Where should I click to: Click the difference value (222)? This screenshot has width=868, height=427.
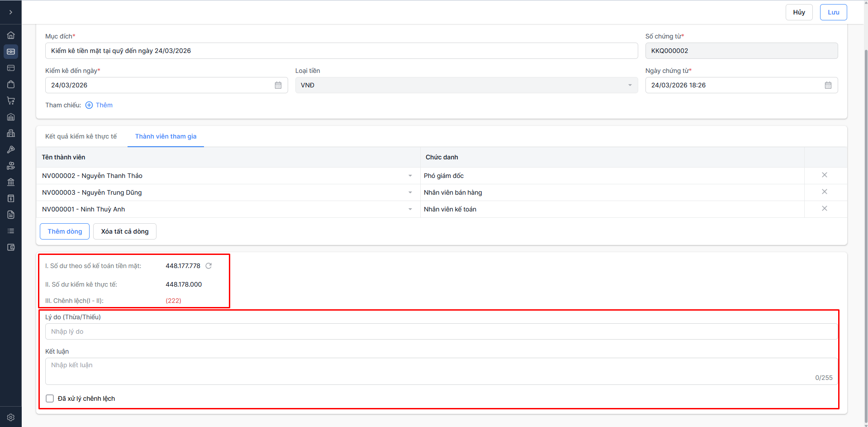[173, 301]
